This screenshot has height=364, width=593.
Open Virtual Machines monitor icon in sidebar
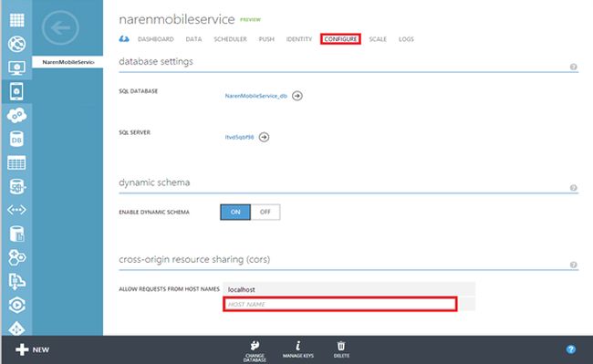coord(16,68)
